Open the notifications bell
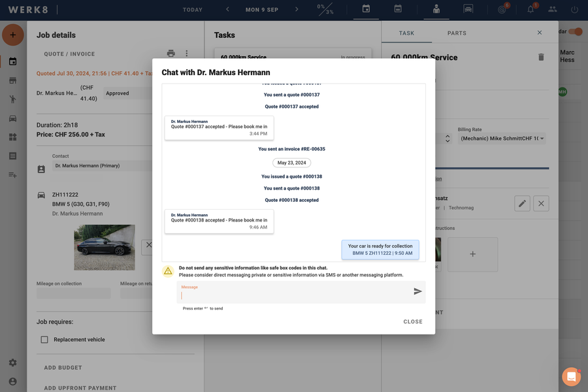Image resolution: width=588 pixels, height=392 pixels. coord(529,9)
